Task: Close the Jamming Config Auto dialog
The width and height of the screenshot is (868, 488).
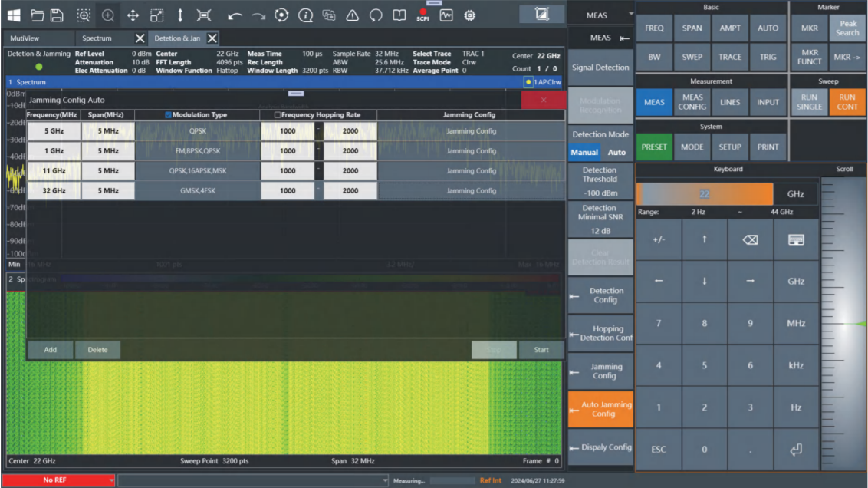Action: pos(543,101)
